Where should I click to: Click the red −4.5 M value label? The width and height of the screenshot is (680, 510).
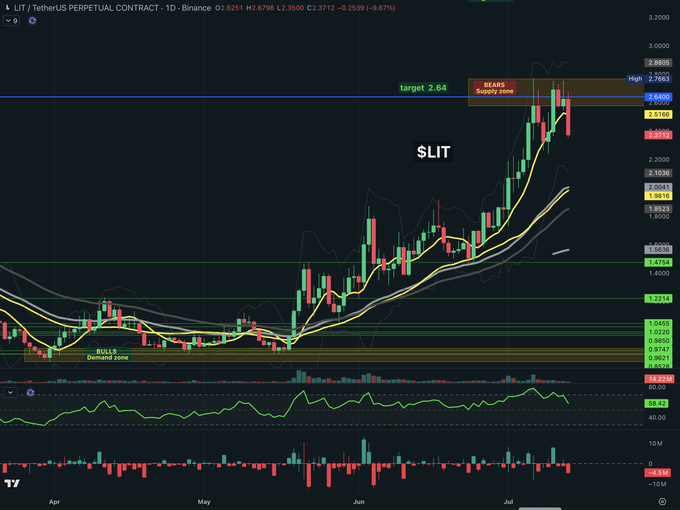[x=657, y=473]
